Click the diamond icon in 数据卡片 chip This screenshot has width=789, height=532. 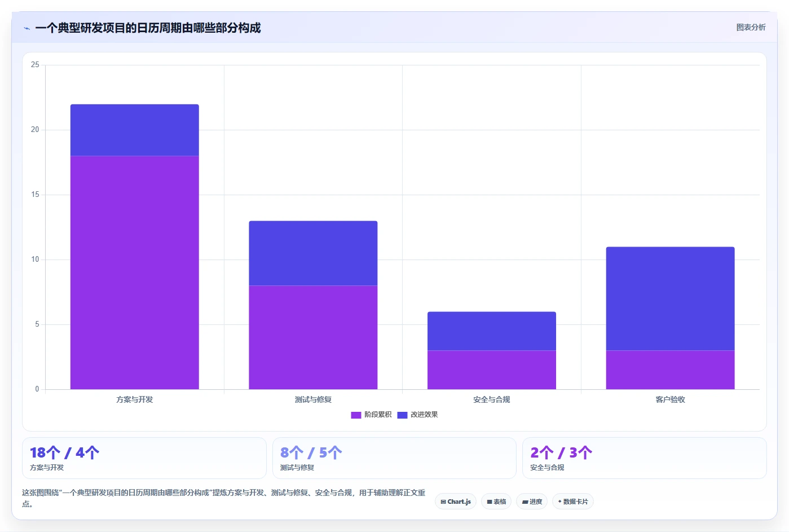[x=559, y=501]
